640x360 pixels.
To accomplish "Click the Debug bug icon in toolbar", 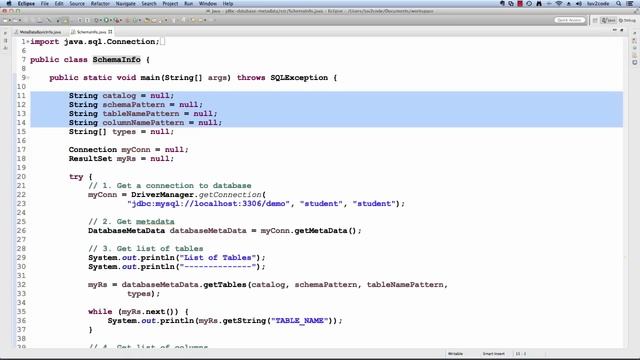I will [96, 20].
